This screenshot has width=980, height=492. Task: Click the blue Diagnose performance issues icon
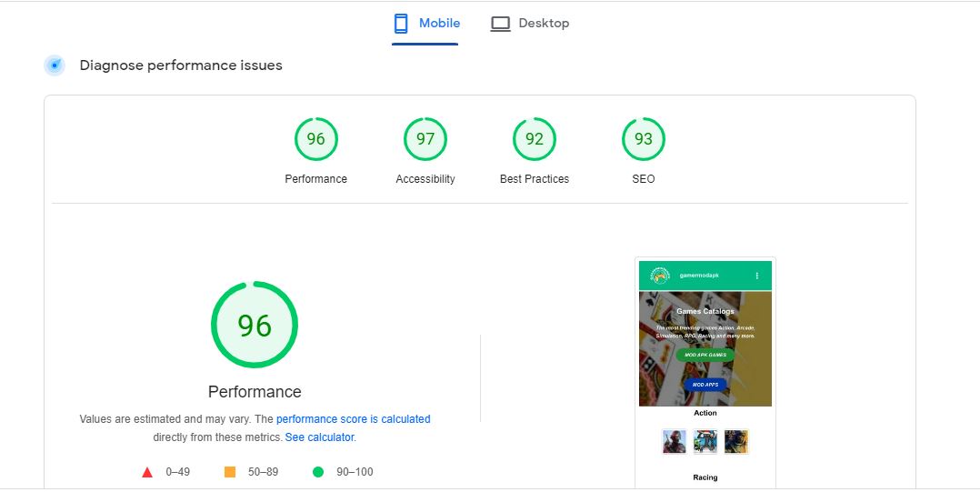pyautogui.click(x=55, y=65)
